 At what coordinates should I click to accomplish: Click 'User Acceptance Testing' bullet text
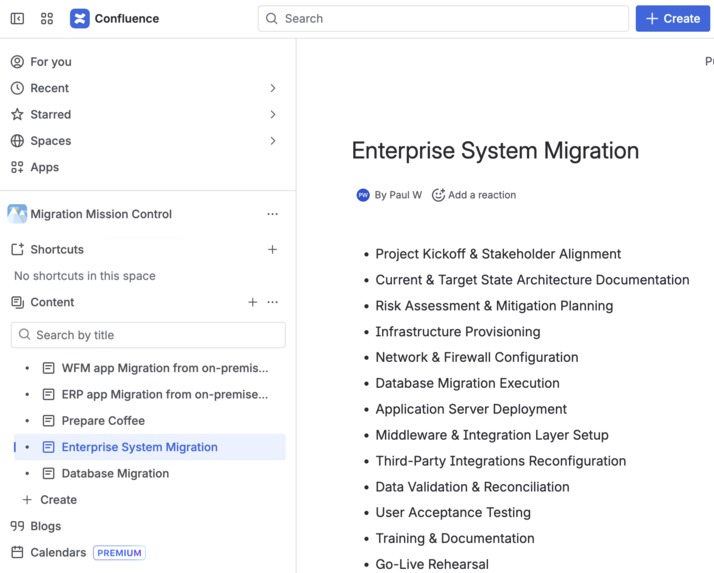point(453,513)
